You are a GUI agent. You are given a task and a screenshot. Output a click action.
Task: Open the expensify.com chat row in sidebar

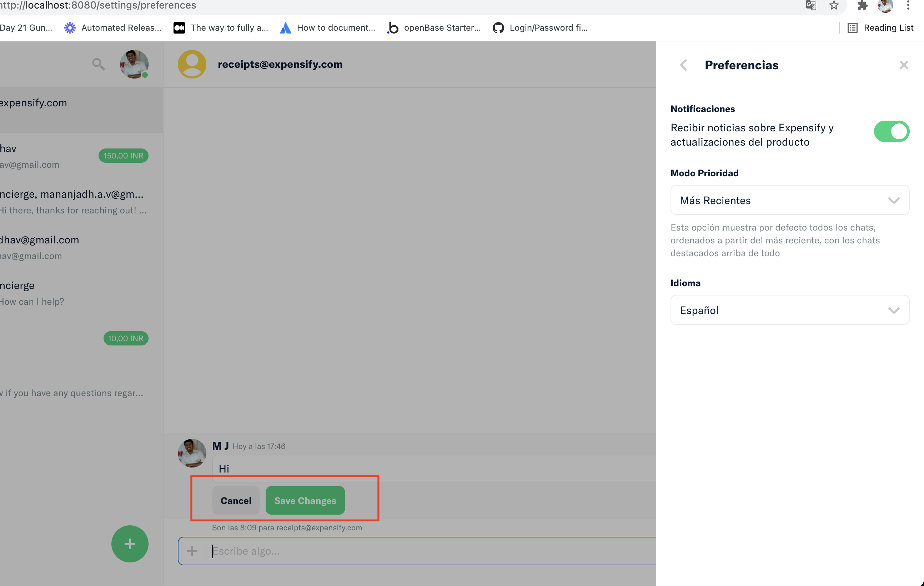[x=81, y=110]
